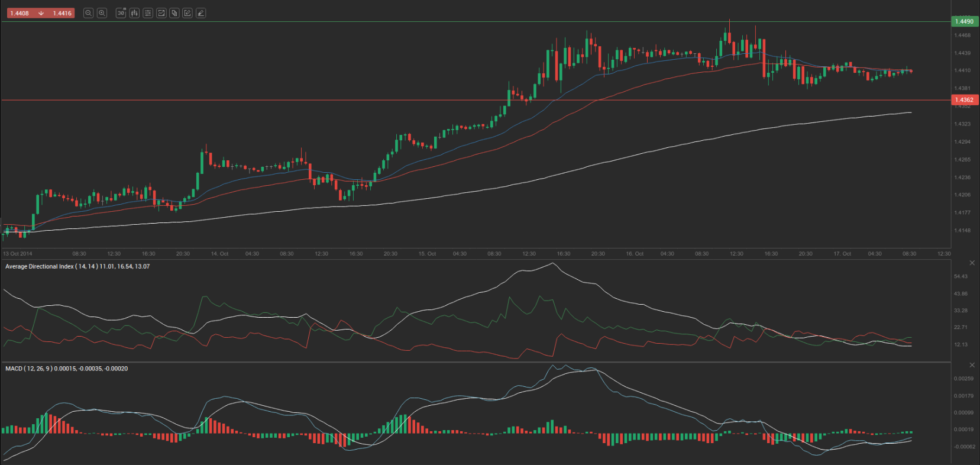Click the '17. Oct' date on time axis
The width and height of the screenshot is (980, 465).
[x=842, y=254]
